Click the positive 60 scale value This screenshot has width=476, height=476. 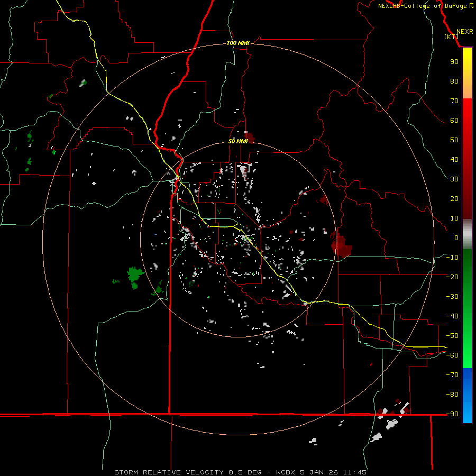(x=454, y=121)
